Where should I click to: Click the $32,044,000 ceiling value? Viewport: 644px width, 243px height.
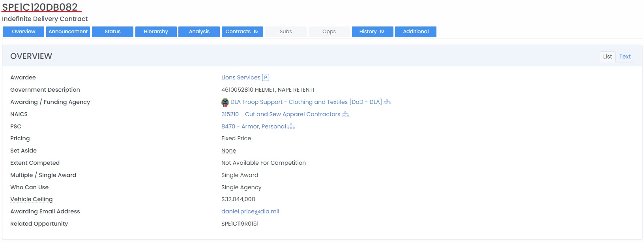[238, 199]
